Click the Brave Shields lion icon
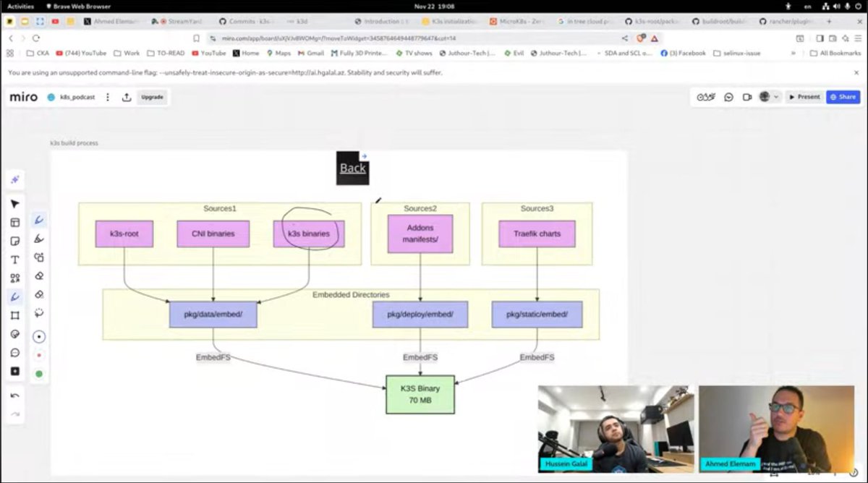Screen dimensions: 868x483 click(641, 38)
